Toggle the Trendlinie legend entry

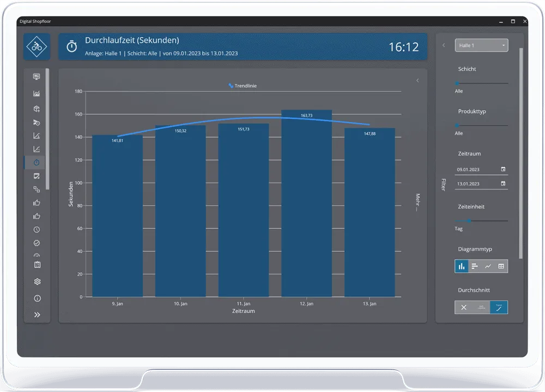point(243,86)
